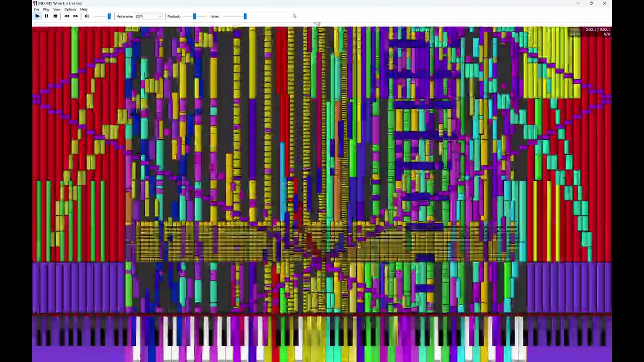Open the View menu

pos(57,10)
